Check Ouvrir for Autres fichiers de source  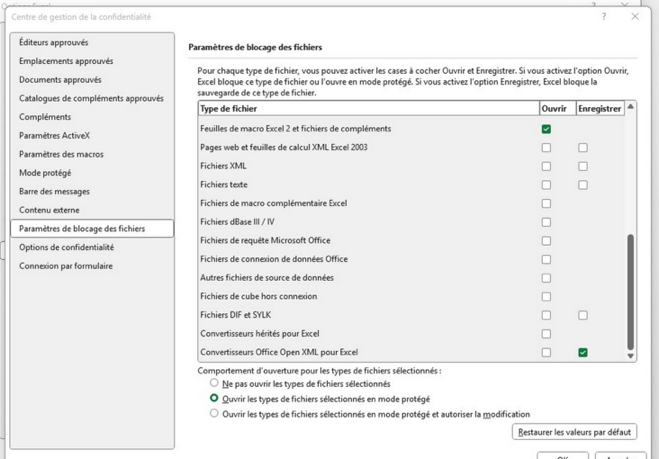pyautogui.click(x=546, y=278)
